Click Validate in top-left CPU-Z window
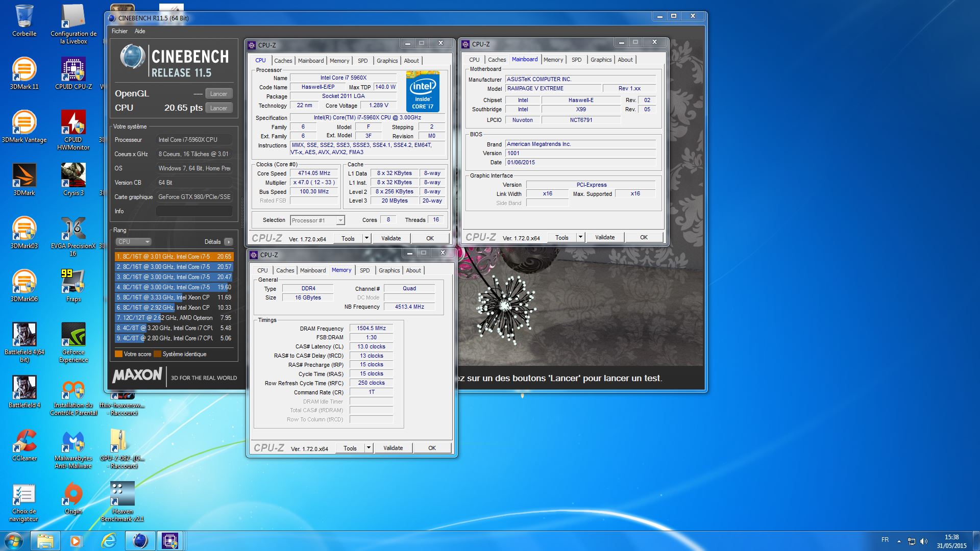The width and height of the screenshot is (980, 551). [391, 238]
